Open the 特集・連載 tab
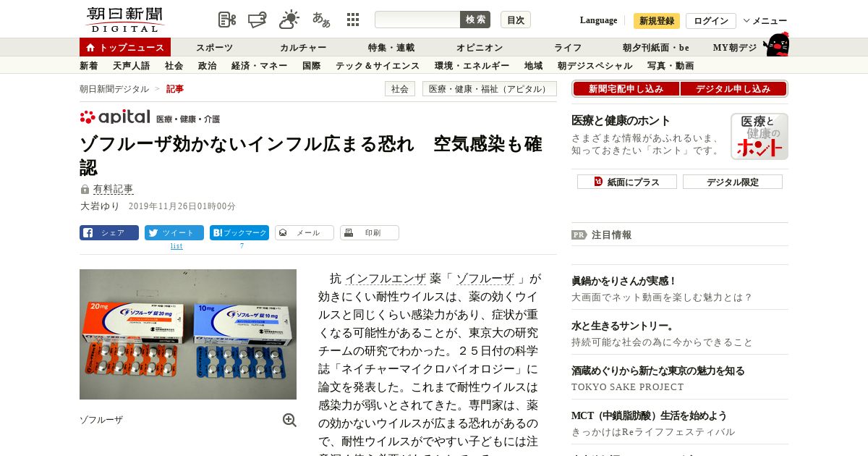This screenshot has width=868, height=456. click(x=391, y=48)
